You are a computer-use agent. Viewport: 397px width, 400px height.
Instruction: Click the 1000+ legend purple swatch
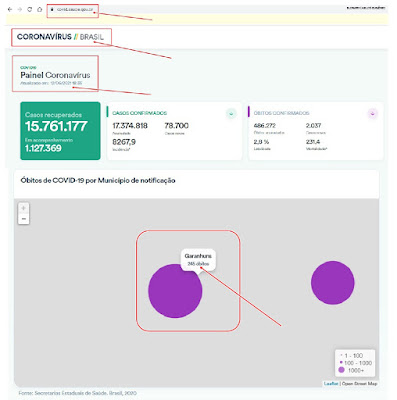tap(341, 370)
